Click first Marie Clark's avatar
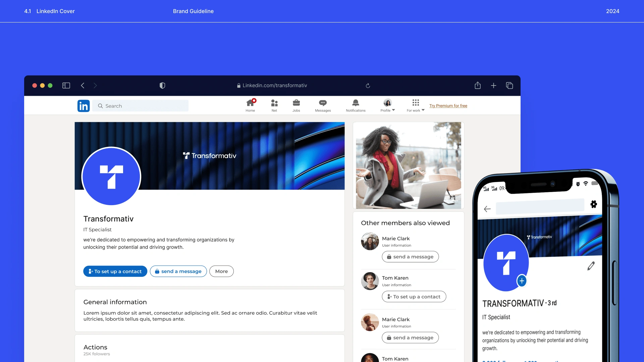 tap(370, 241)
